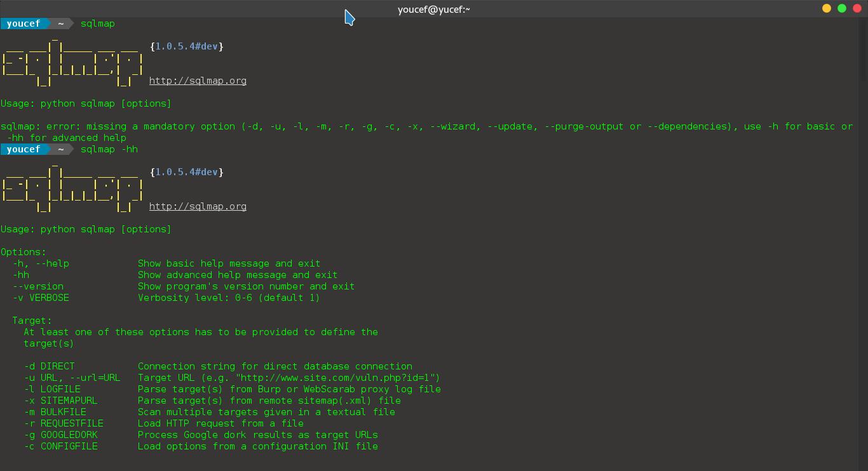This screenshot has height=471, width=868.
Task: Click 'Show advanced help message and exit'
Action: (x=238, y=275)
